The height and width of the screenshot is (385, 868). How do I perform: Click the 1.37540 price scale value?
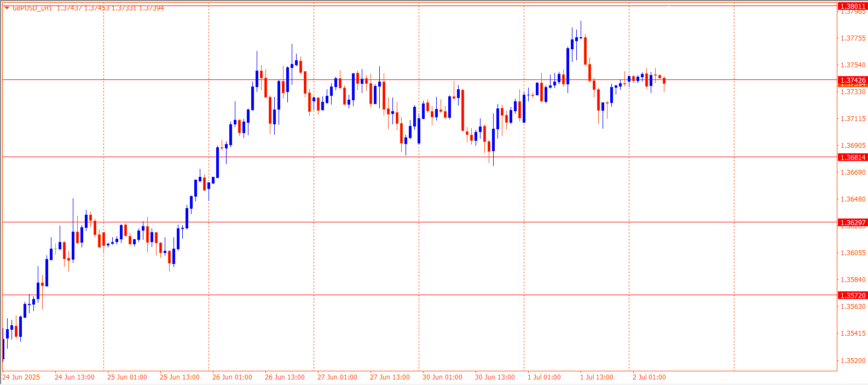(853, 65)
